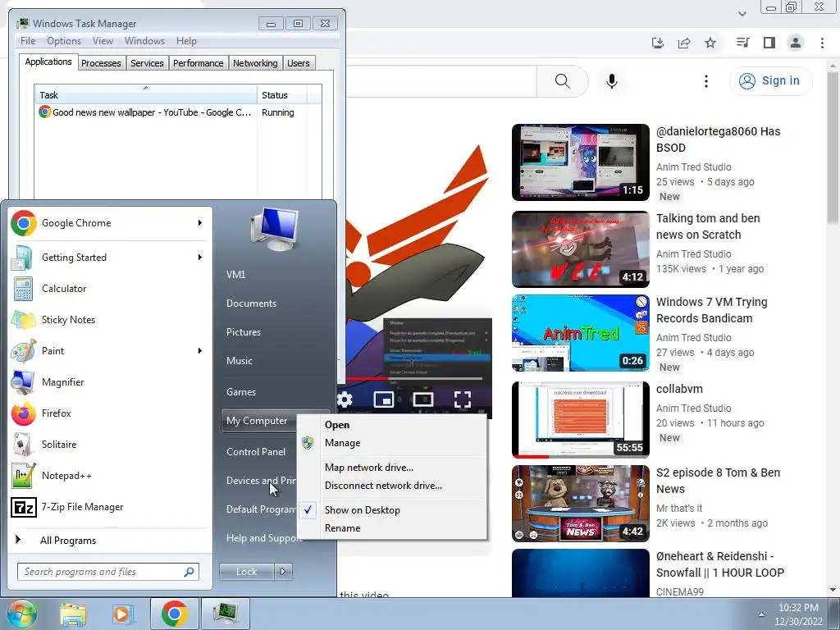Toggle Chrome side panel icon
Viewport: 840px width, 630px height.
[x=769, y=43]
